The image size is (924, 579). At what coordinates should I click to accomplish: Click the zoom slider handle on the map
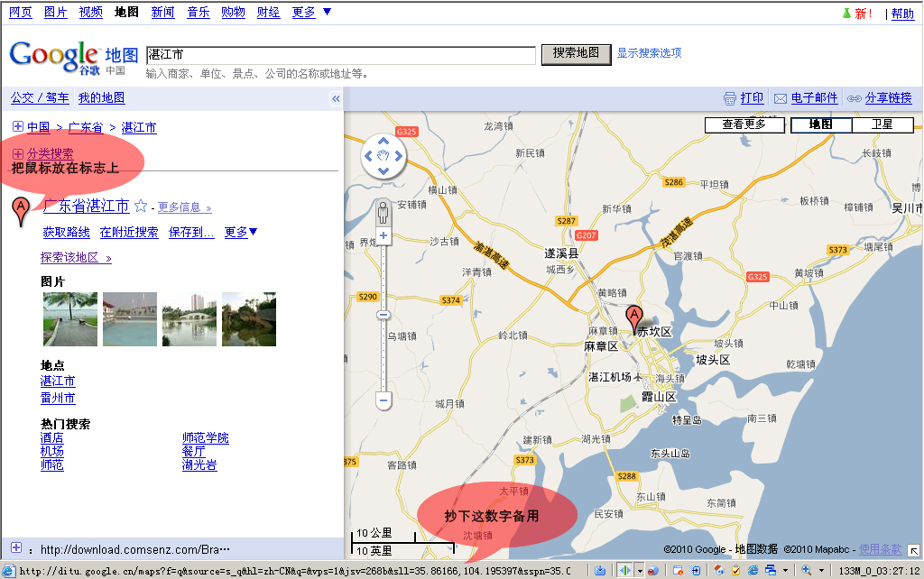click(x=383, y=315)
